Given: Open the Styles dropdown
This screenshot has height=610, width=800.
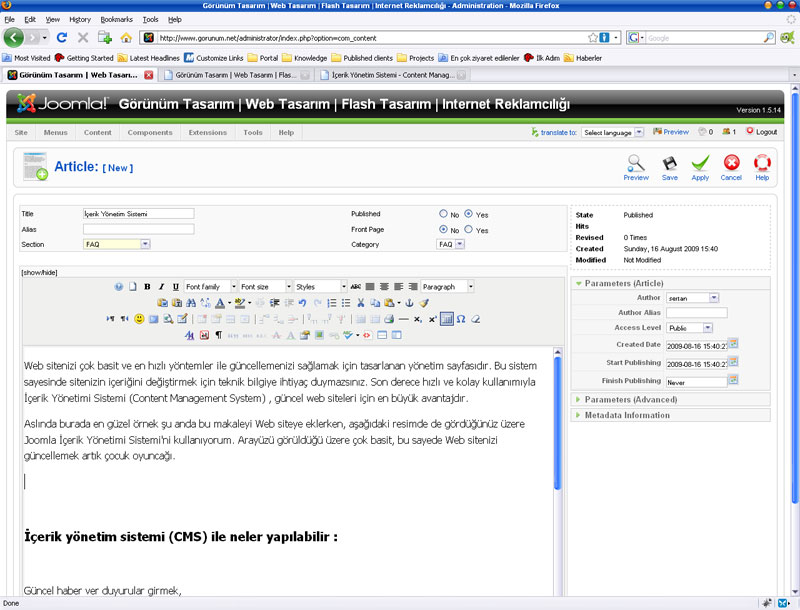Looking at the screenshot, I should [320, 287].
